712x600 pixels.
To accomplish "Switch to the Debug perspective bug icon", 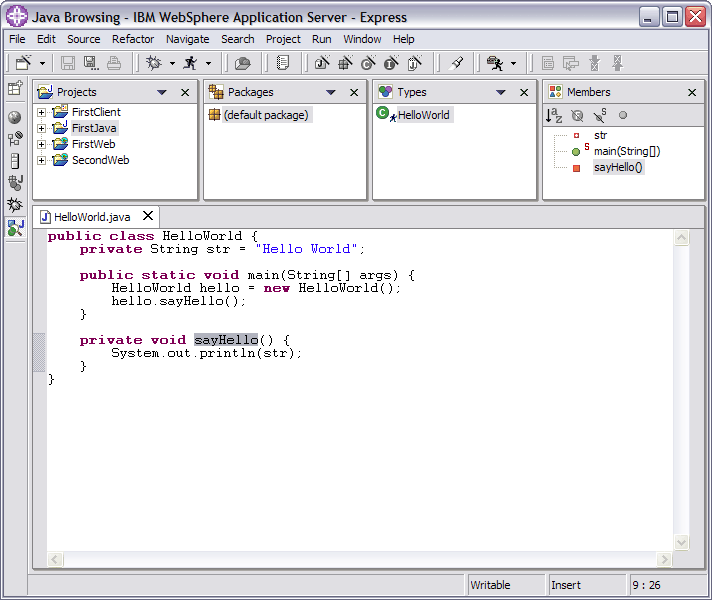I will coord(15,205).
